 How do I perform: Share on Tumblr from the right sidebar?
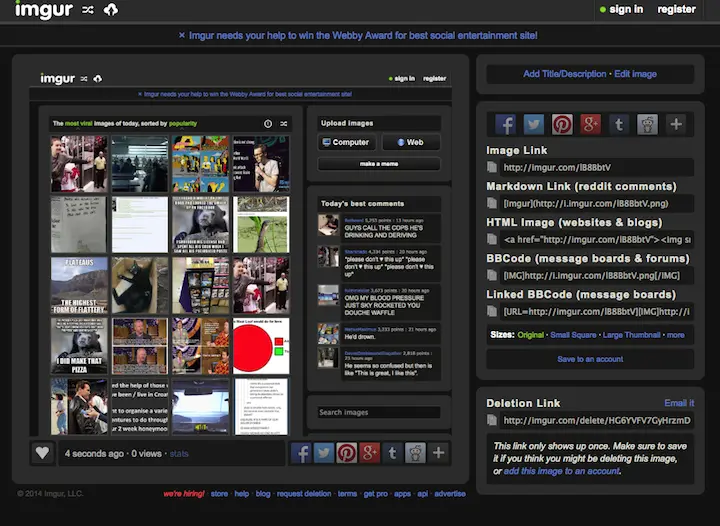pos(619,124)
